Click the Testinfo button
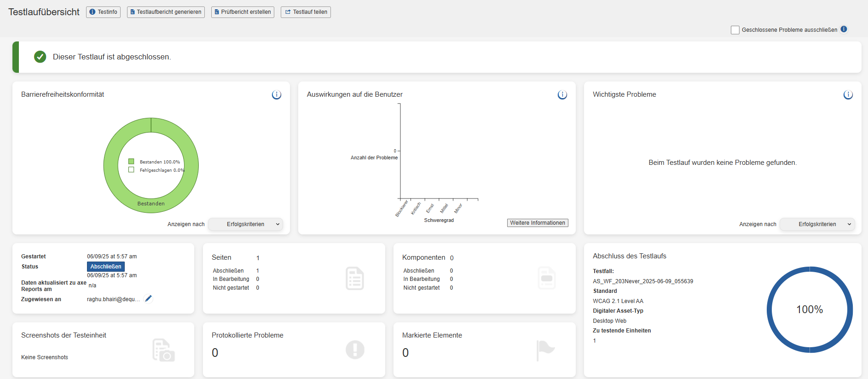 point(103,12)
